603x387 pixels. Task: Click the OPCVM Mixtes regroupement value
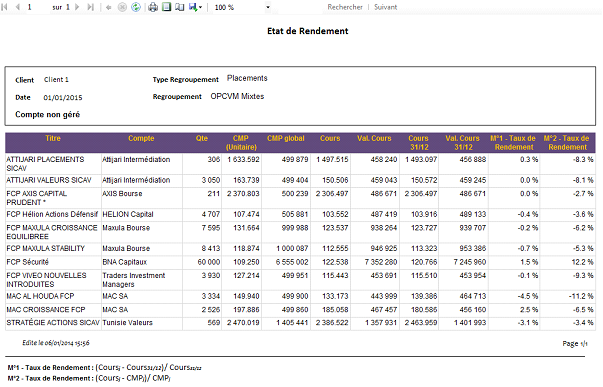(x=237, y=96)
